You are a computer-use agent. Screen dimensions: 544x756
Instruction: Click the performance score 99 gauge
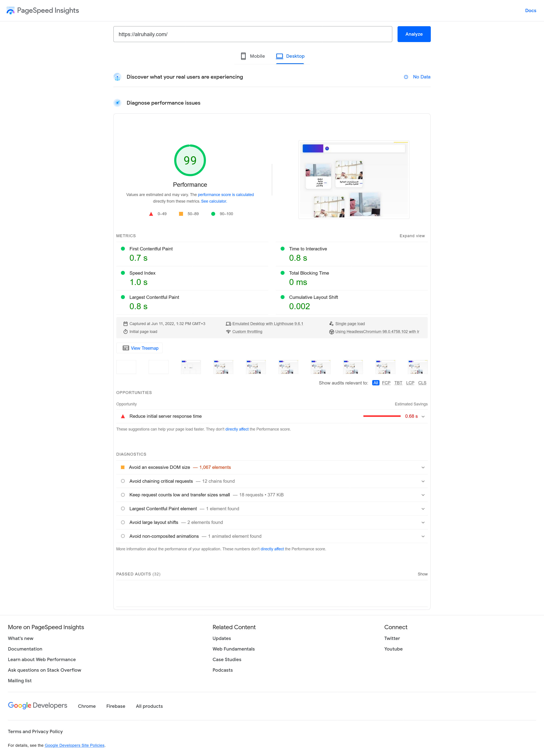coord(190,160)
